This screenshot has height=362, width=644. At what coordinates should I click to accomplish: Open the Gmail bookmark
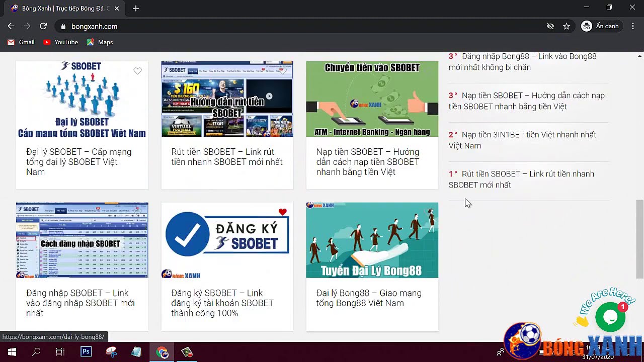[21, 42]
